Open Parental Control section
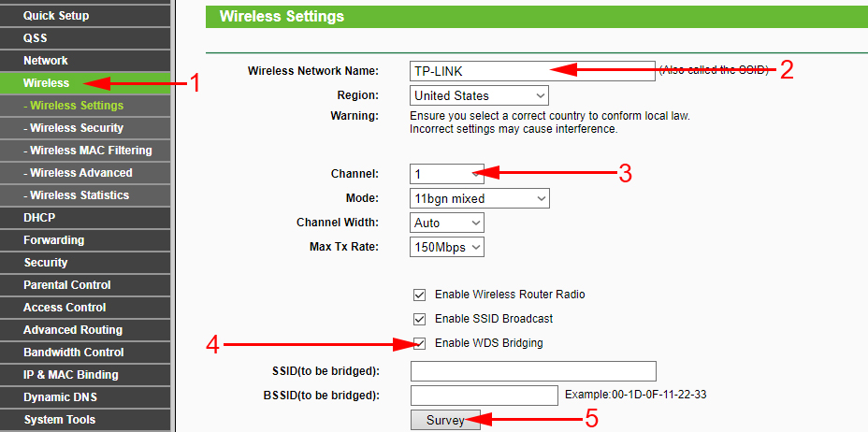Screen dimensions: 868x432 66,285
